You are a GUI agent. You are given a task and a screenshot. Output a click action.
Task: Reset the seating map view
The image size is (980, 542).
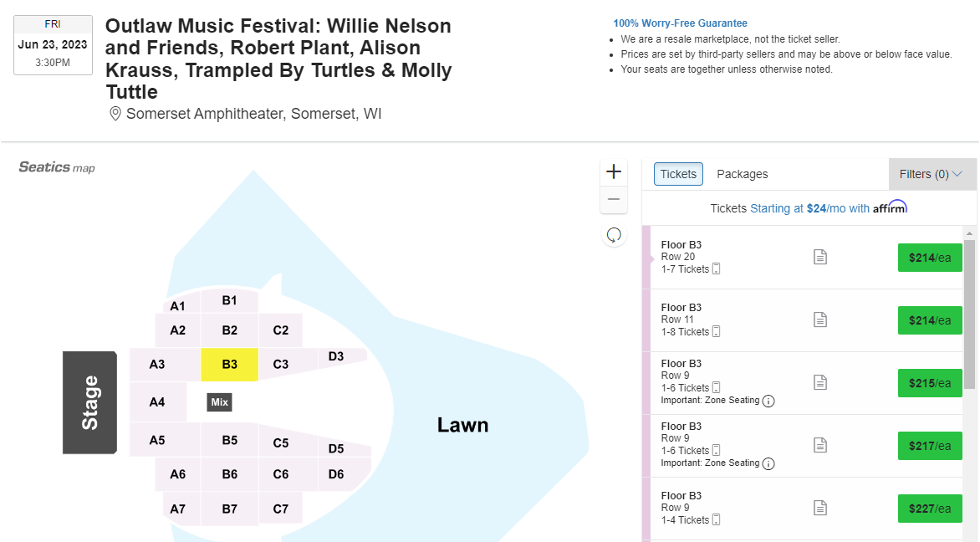coord(614,235)
